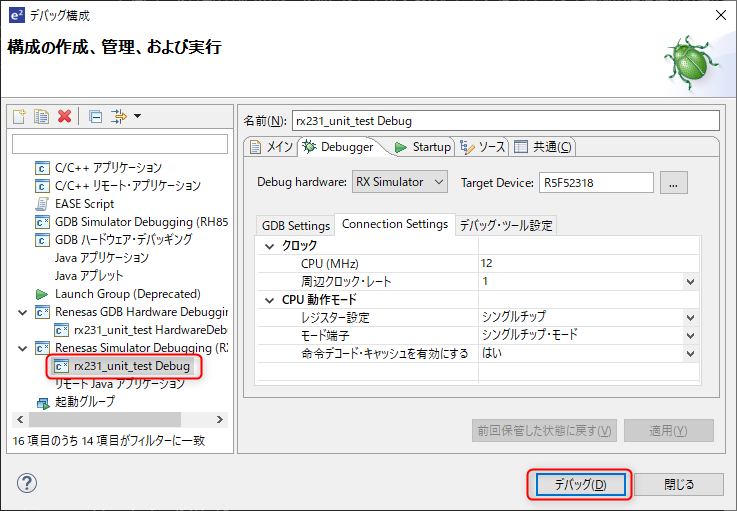The width and height of the screenshot is (737, 511).
Task: Open the GDB Settings sub-tab
Action: (296, 226)
